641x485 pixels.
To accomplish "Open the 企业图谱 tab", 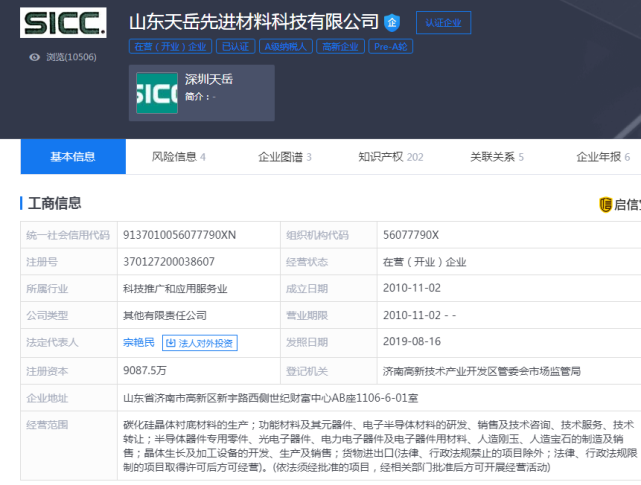I will (x=285, y=157).
